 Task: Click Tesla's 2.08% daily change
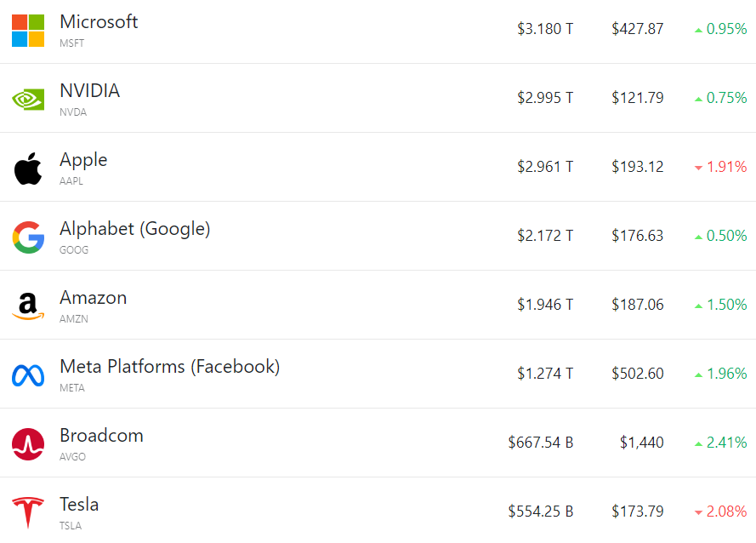click(726, 512)
